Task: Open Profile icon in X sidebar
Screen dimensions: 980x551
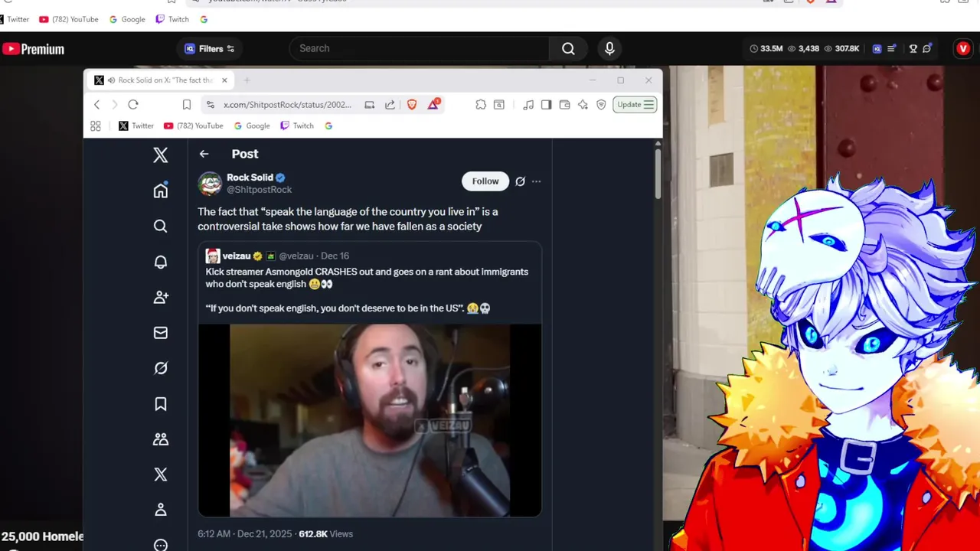Action: (x=160, y=510)
